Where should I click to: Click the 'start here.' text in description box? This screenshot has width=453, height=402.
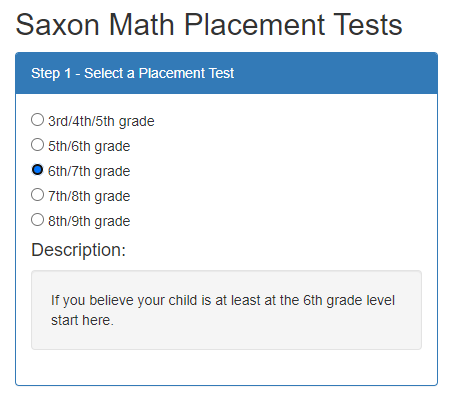[82, 320]
